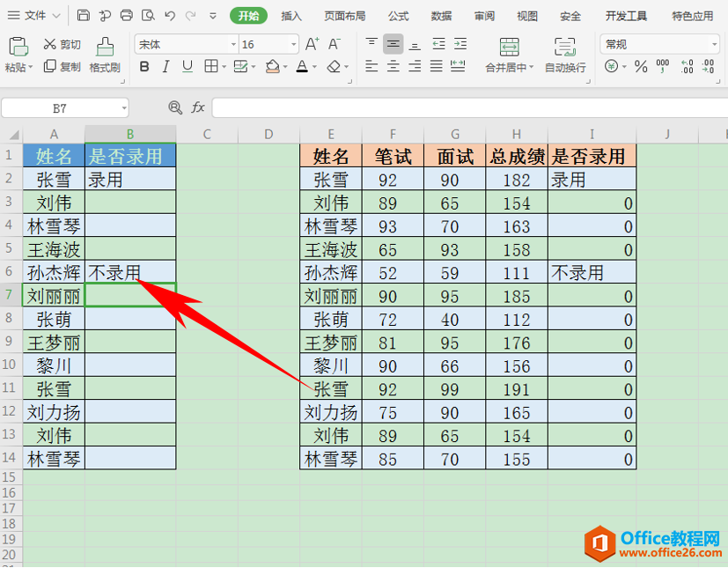Toggle underline formatting

click(x=188, y=67)
